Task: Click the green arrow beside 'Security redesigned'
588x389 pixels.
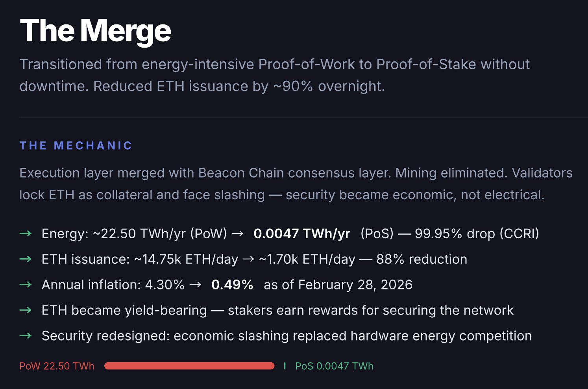Action: (x=26, y=336)
